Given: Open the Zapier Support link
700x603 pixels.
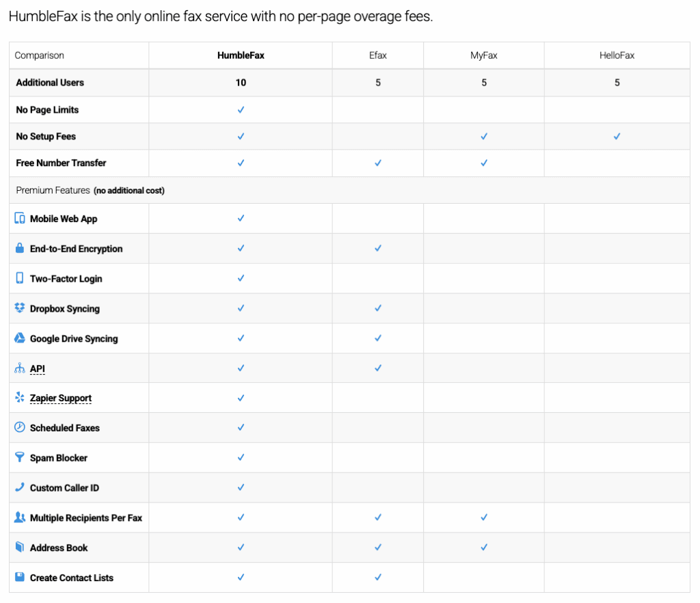Looking at the screenshot, I should [x=61, y=399].
